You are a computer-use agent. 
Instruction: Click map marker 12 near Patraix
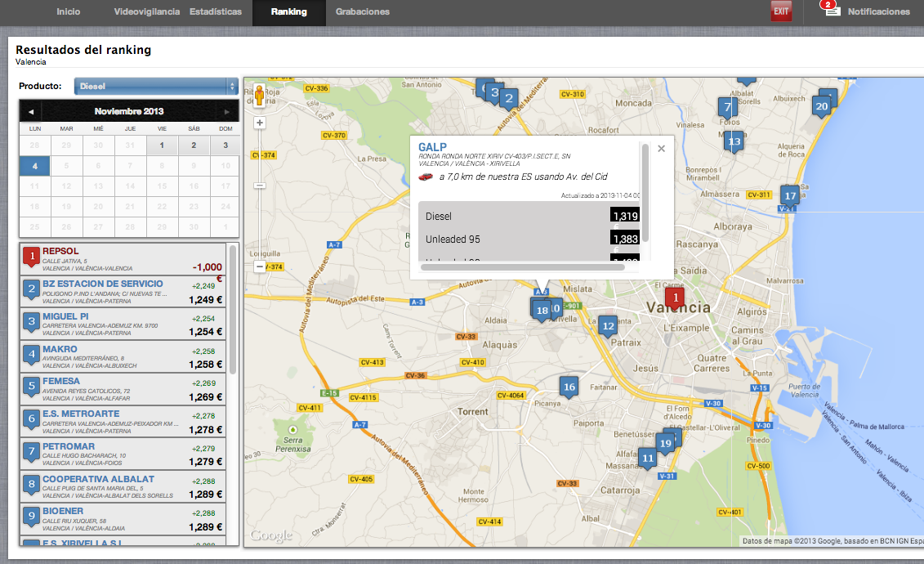click(608, 326)
